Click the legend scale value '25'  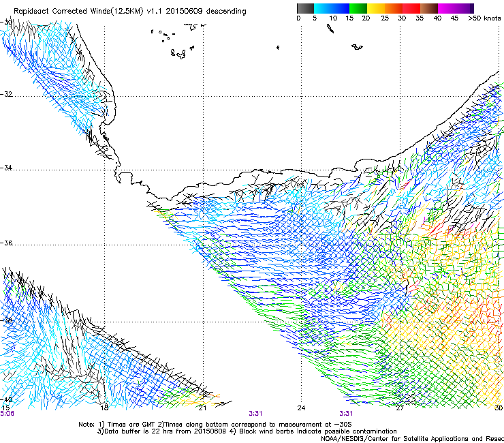(385, 18)
